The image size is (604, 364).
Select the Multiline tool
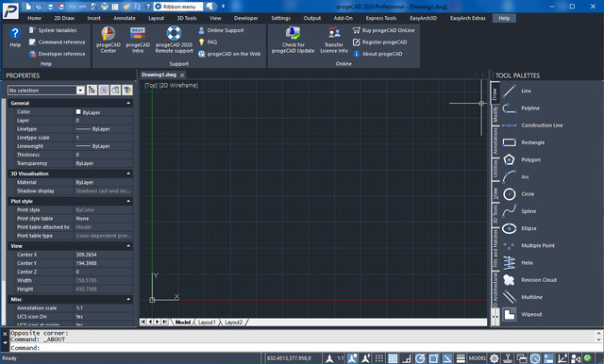pyautogui.click(x=522, y=297)
